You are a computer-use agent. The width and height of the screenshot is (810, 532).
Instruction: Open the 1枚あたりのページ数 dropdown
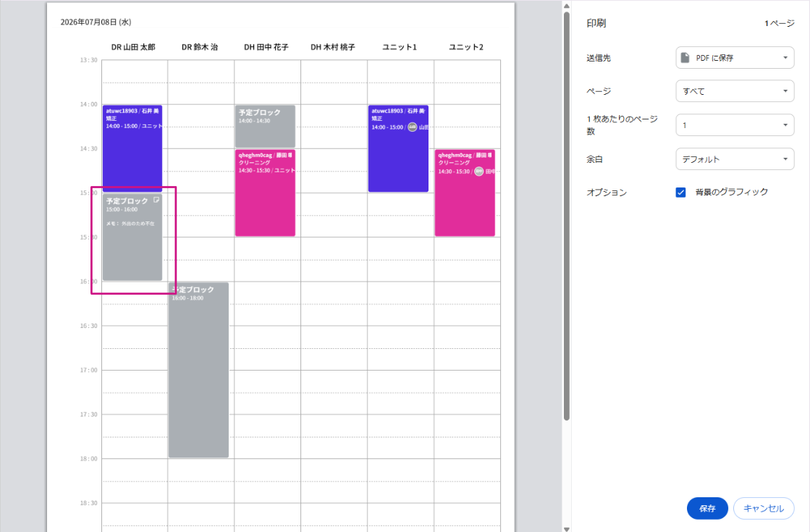point(735,125)
